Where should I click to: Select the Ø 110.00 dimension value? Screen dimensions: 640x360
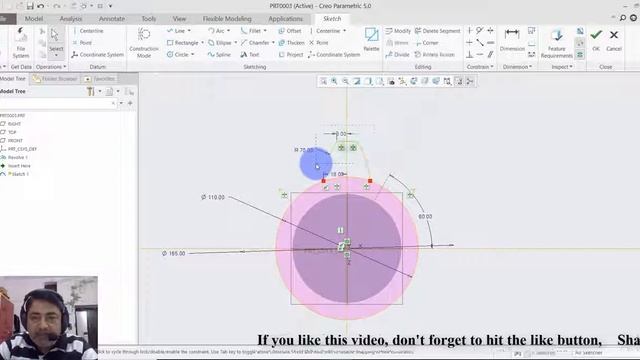[213, 197]
